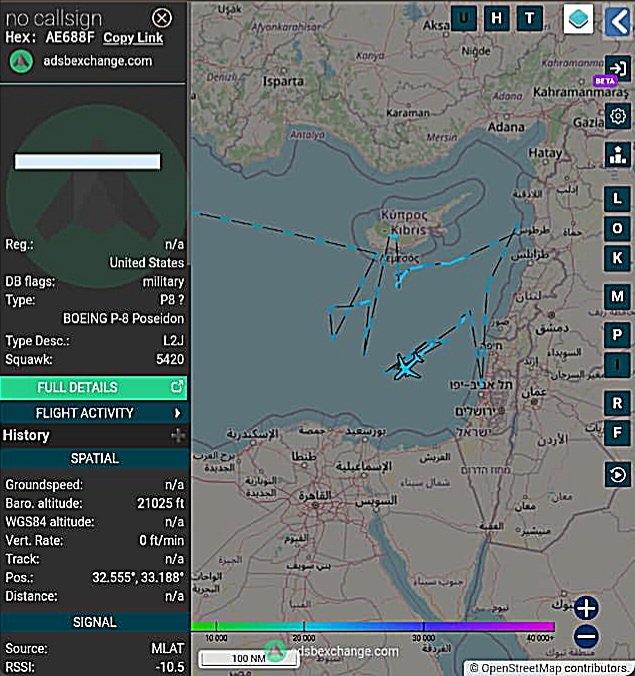
Task: Click the R map button
Action: (x=617, y=403)
